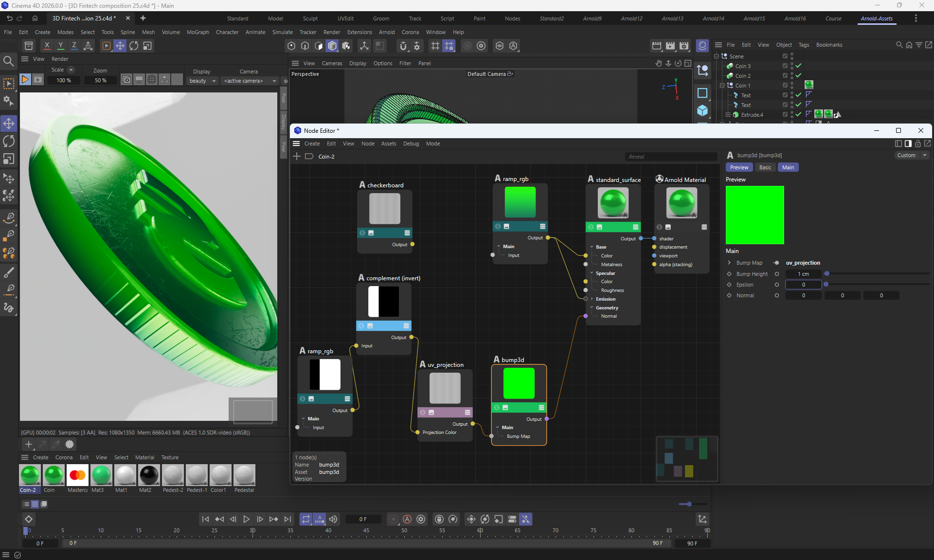Viewport: 934px width, 560px height.
Task: Click the Preview tab button
Action: [739, 167]
